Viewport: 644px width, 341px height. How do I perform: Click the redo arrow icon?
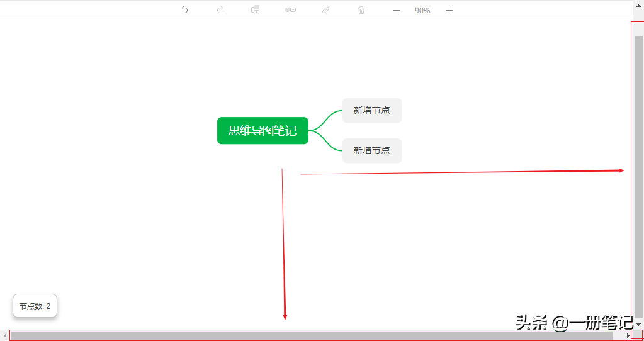point(220,10)
